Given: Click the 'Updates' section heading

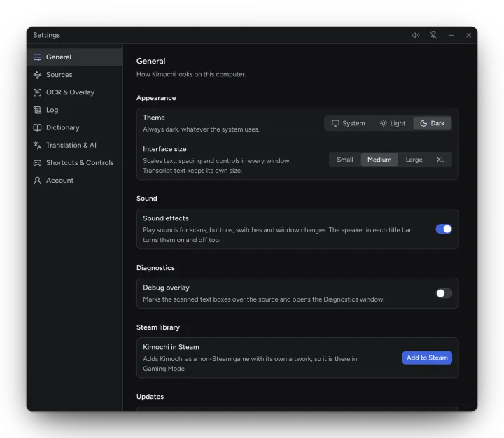Looking at the screenshot, I should pyautogui.click(x=150, y=397).
